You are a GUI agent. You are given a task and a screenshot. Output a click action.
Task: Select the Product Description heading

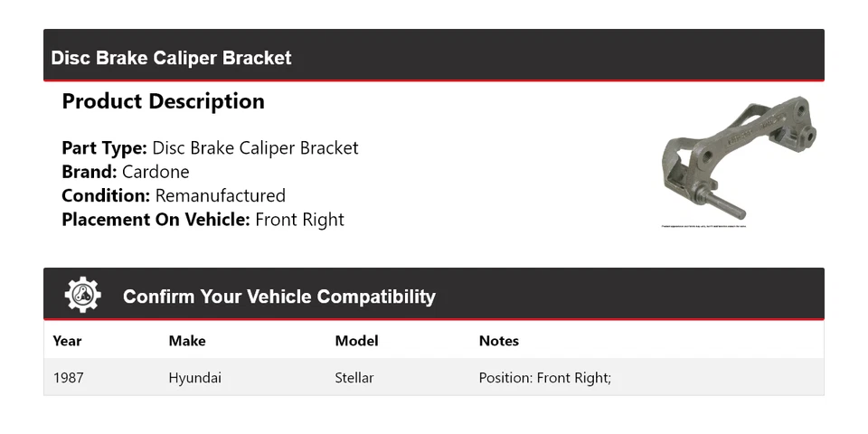click(x=164, y=101)
